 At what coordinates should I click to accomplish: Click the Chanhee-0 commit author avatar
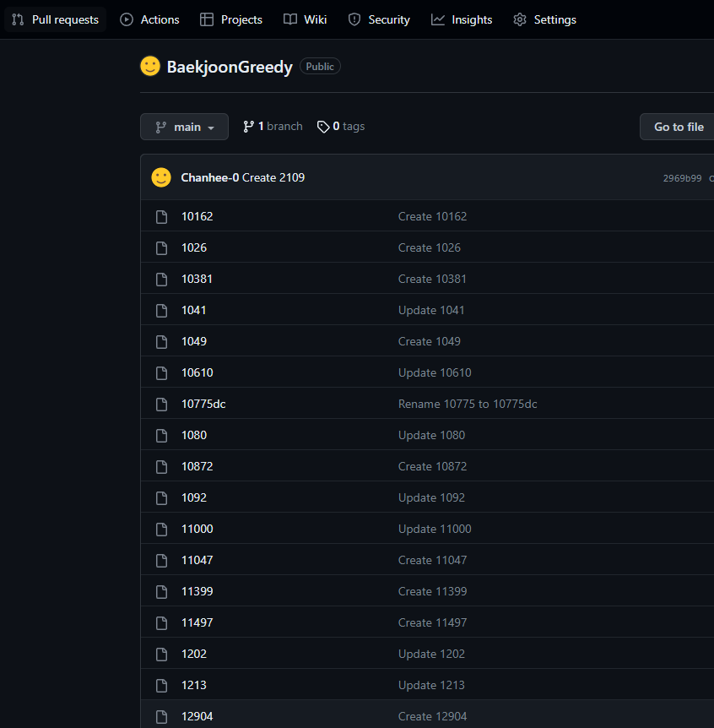[161, 177]
